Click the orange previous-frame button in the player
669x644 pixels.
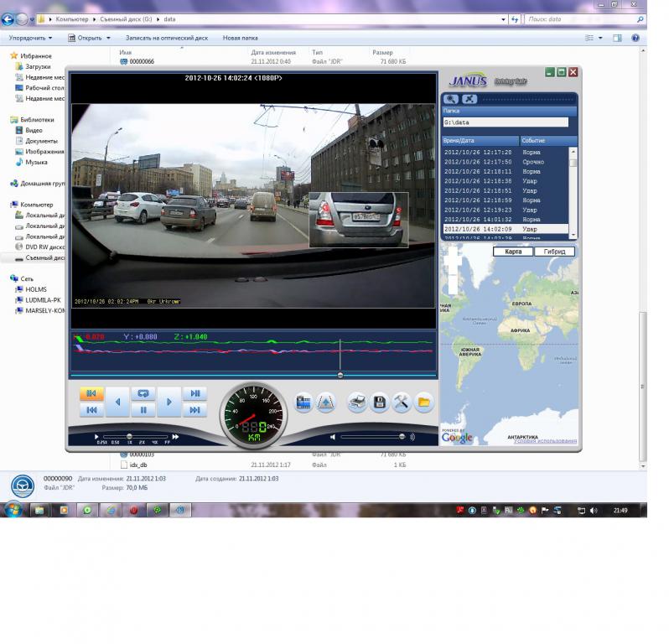[x=91, y=393]
